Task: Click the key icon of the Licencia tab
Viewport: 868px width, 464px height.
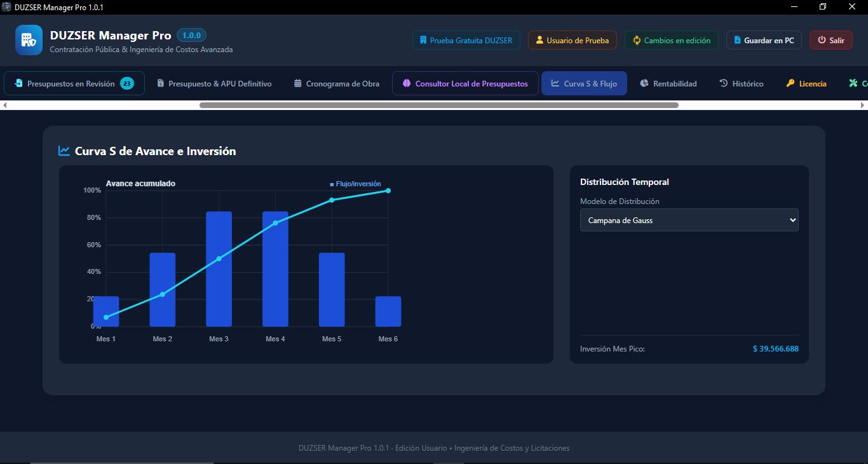Action: 790,84
